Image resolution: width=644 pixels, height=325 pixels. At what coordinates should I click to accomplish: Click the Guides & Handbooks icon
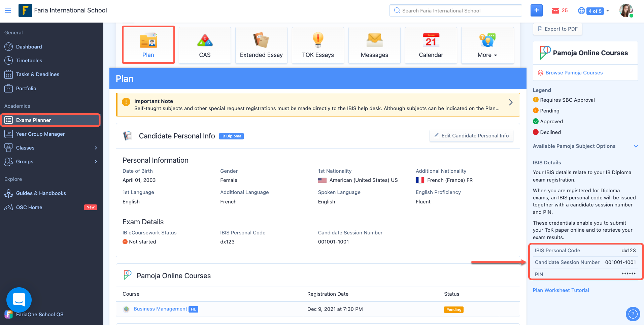[8, 193]
